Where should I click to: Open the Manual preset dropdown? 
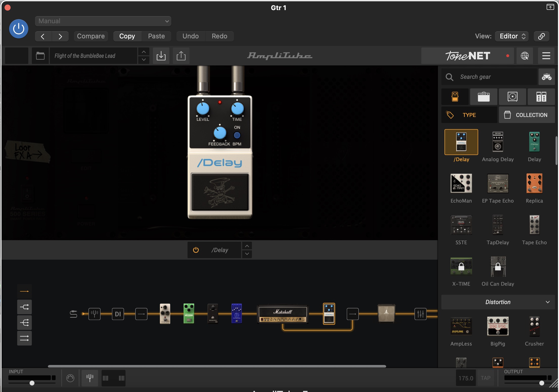pos(103,21)
